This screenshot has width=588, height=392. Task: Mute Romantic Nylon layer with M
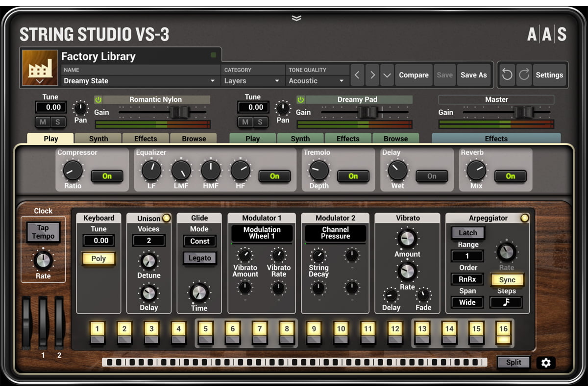coord(43,122)
